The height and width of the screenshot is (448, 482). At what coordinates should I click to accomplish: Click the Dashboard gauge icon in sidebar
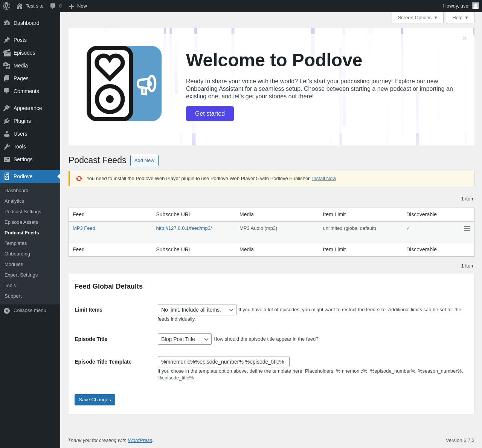pos(7,23)
